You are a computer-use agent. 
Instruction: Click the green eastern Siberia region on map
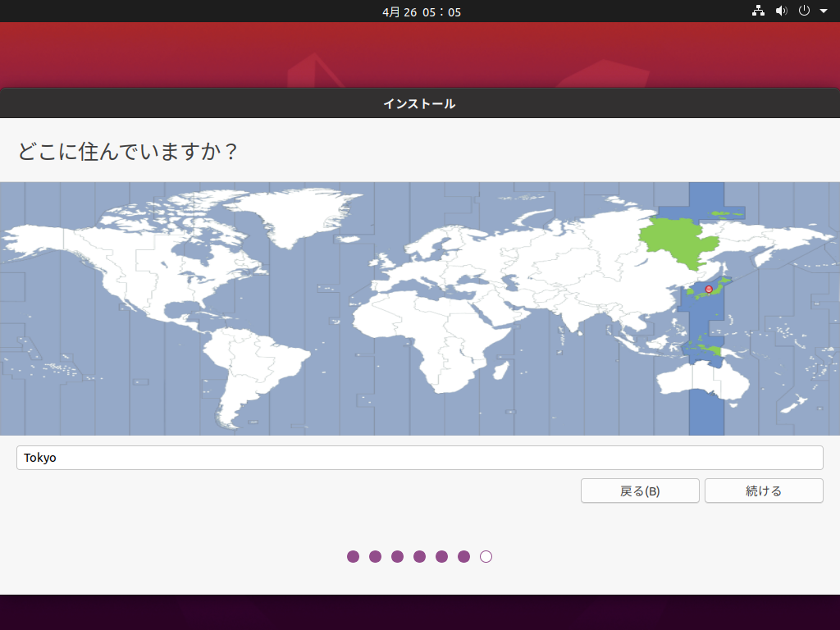click(678, 242)
